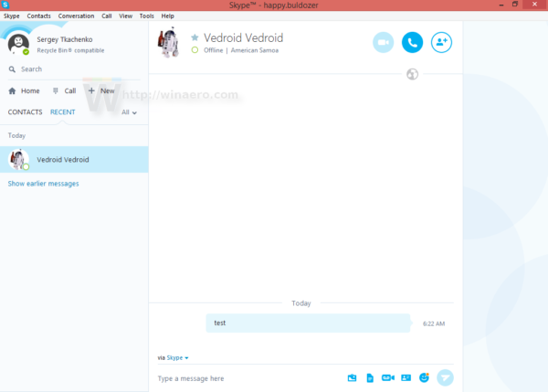Open the View menu

(x=125, y=16)
